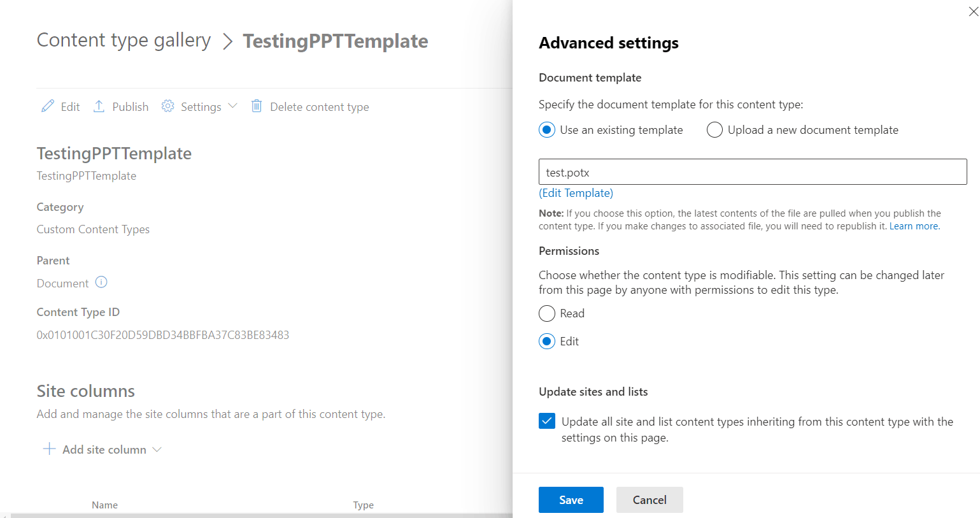980x518 pixels.
Task: Click the Name column header
Action: point(104,505)
